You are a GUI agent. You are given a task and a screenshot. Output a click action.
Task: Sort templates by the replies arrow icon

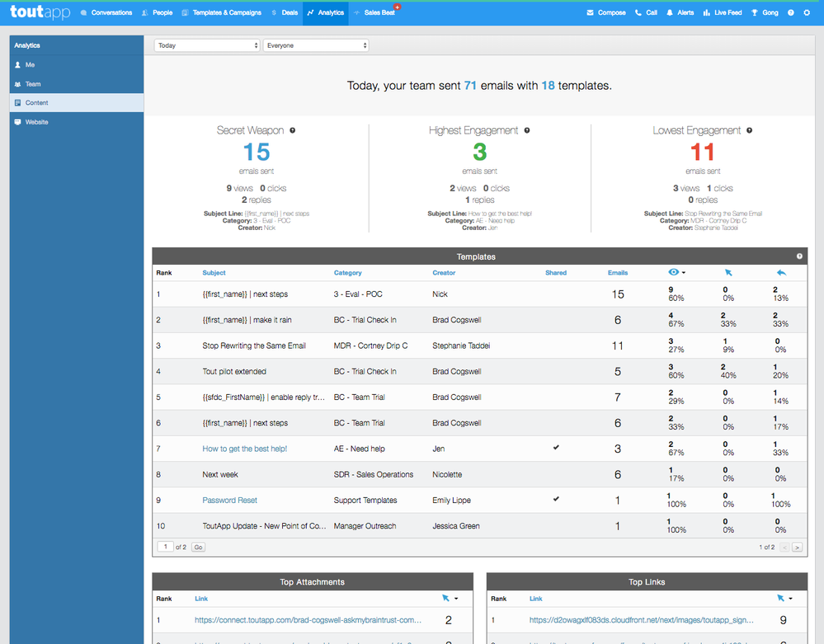[781, 273]
